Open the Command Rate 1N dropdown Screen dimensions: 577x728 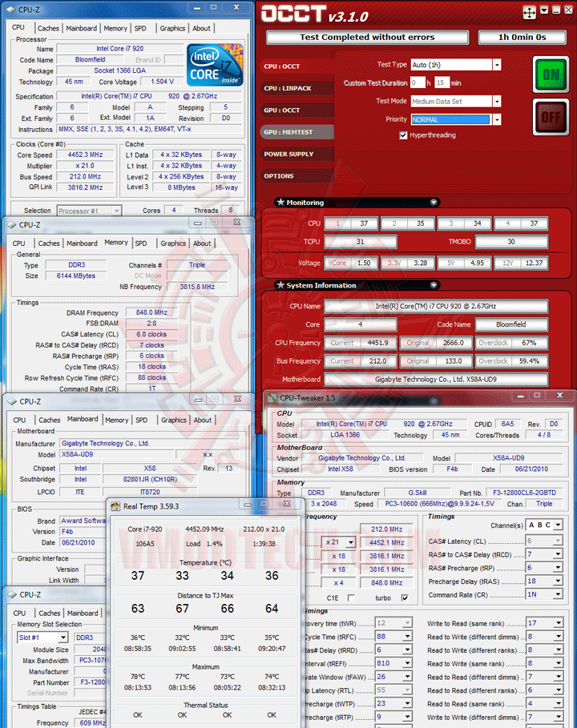pyautogui.click(x=558, y=594)
